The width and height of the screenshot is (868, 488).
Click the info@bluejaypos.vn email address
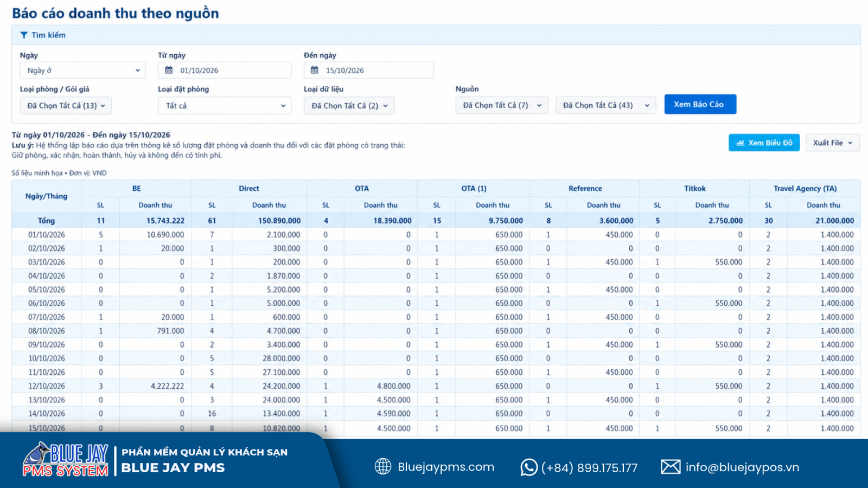click(742, 467)
